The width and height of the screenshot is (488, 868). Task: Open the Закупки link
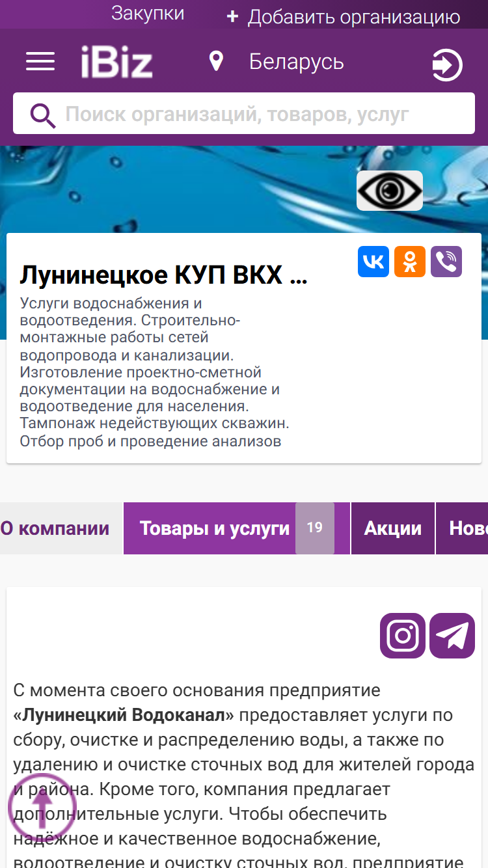point(148,14)
